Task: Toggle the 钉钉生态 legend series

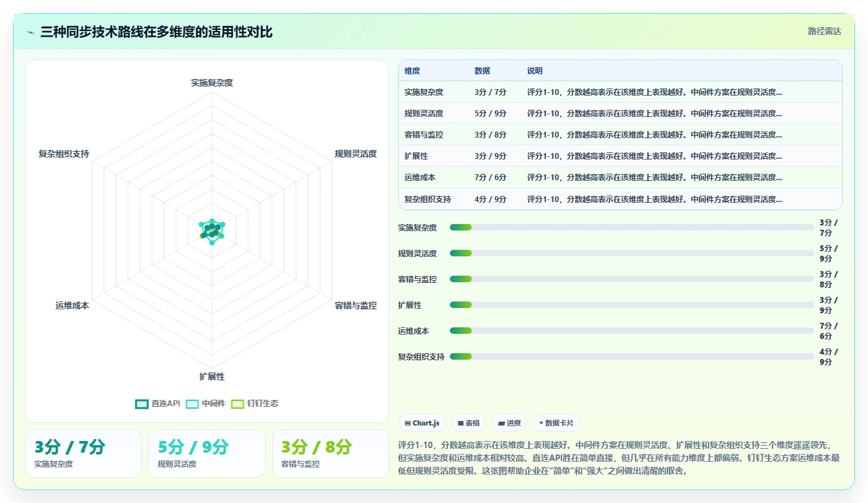Action: coord(254,404)
